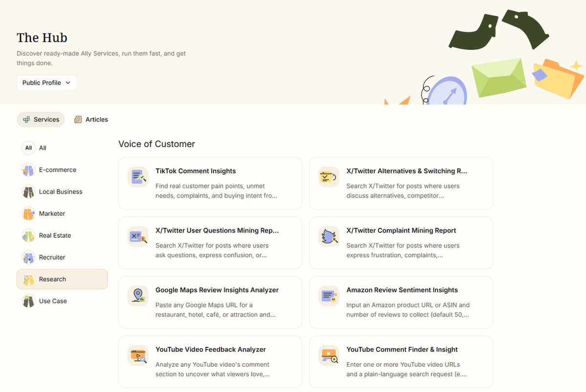Click The Hub page heading

tap(42, 38)
